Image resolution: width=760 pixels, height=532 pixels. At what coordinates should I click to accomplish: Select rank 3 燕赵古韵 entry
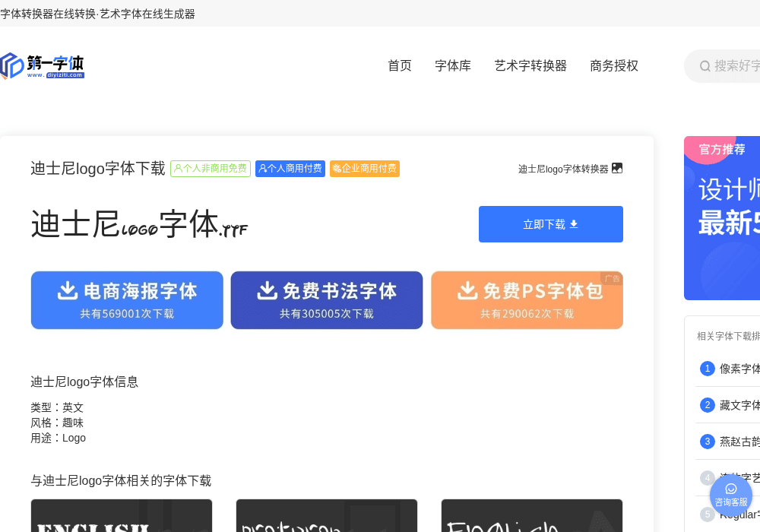pyautogui.click(x=729, y=442)
